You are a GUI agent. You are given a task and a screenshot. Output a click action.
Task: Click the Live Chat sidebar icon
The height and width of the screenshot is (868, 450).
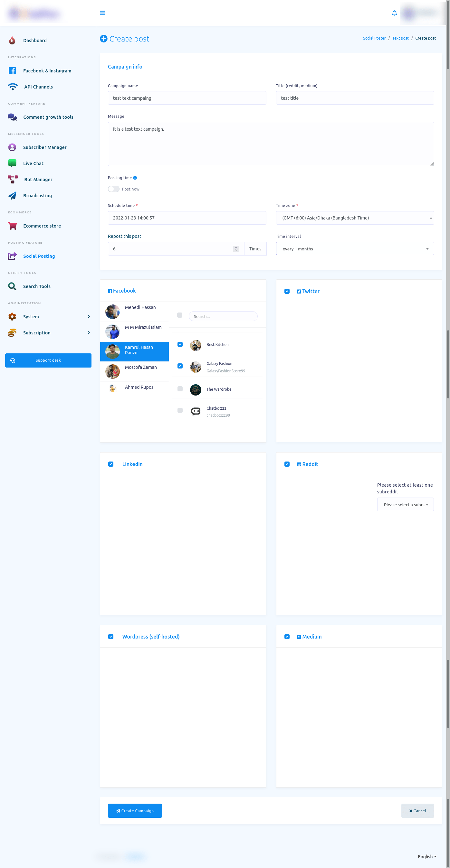(x=13, y=163)
